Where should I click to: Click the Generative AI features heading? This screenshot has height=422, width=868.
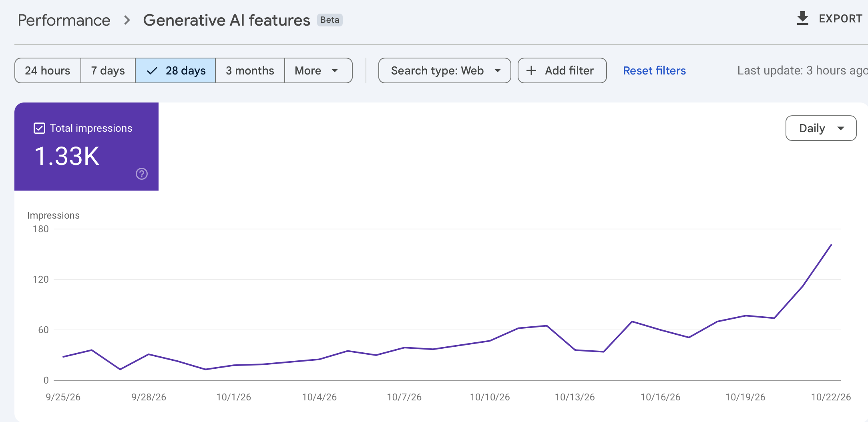227,20
